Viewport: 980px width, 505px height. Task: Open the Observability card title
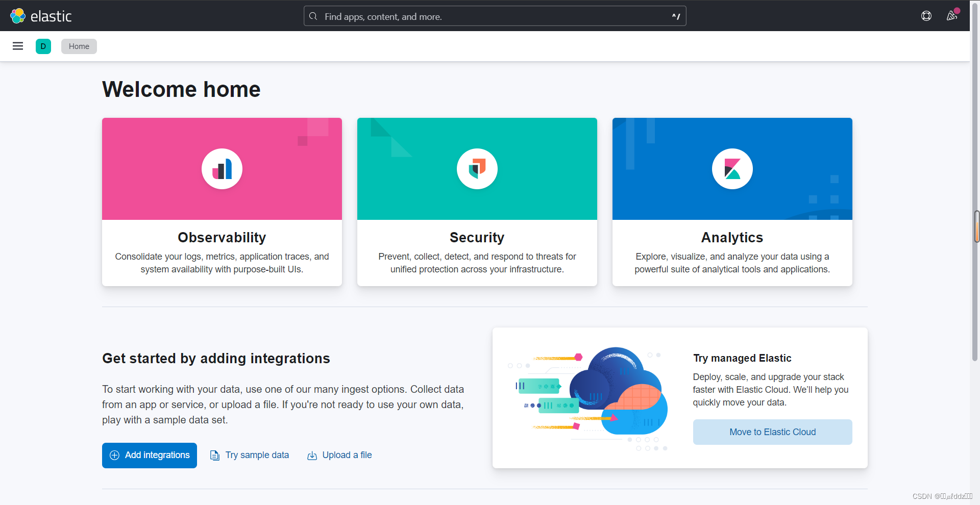pyautogui.click(x=222, y=237)
